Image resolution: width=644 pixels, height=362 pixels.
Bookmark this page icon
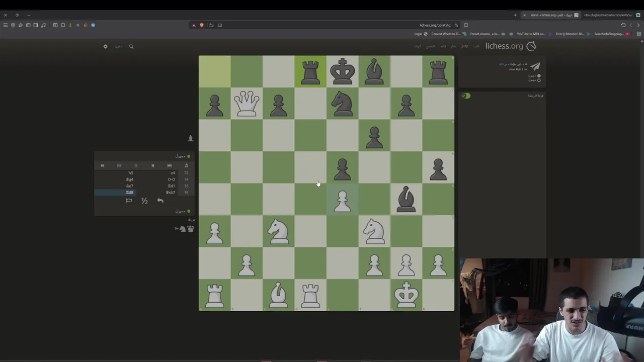[466, 25]
